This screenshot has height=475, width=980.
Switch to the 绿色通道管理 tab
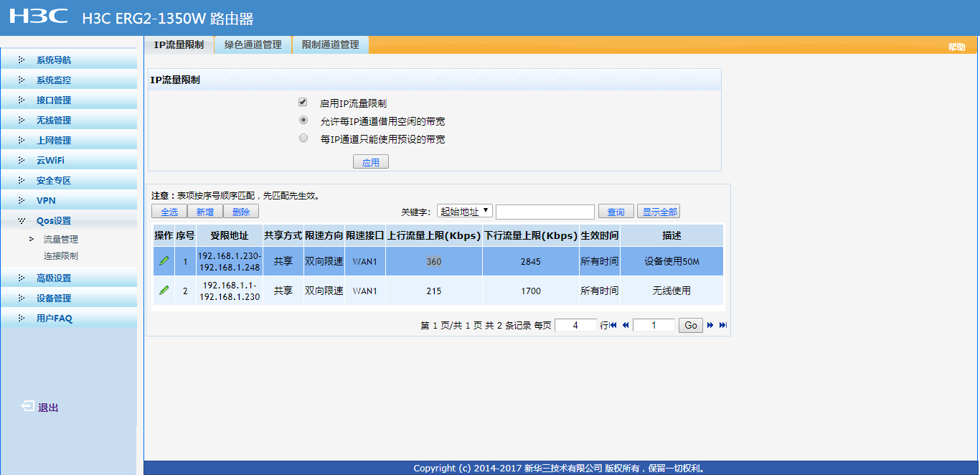tap(253, 44)
